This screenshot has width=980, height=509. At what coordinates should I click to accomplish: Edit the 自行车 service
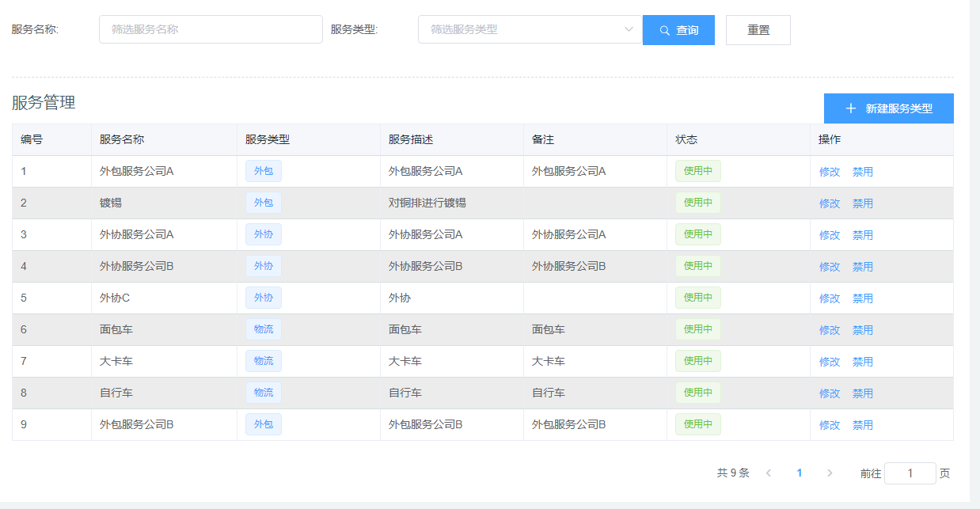830,393
